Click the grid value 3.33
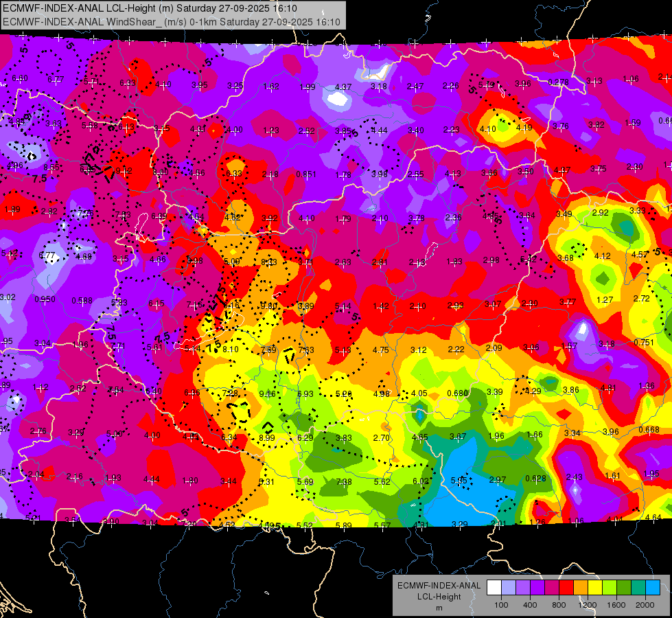Screen dimensions: 672x618 (x=637, y=211)
